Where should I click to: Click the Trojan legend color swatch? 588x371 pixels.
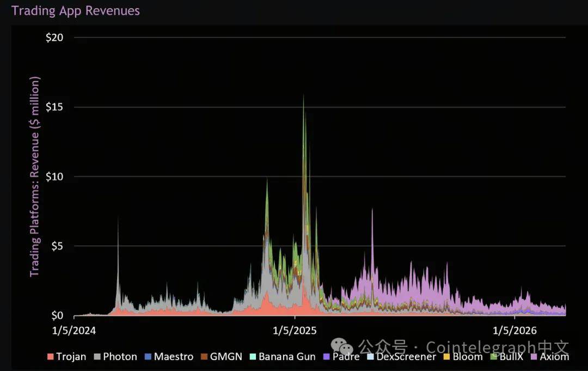coord(51,357)
